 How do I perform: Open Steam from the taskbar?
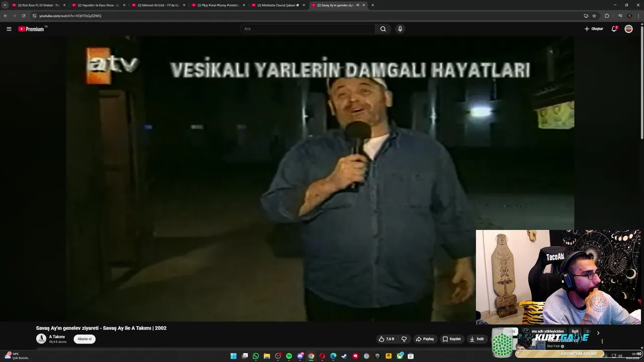344,356
